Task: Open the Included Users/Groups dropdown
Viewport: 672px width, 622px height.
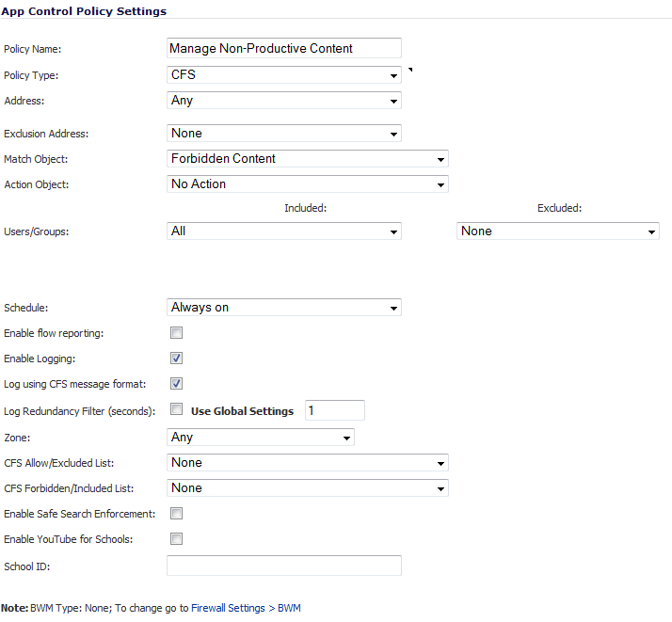Action: coord(283,231)
